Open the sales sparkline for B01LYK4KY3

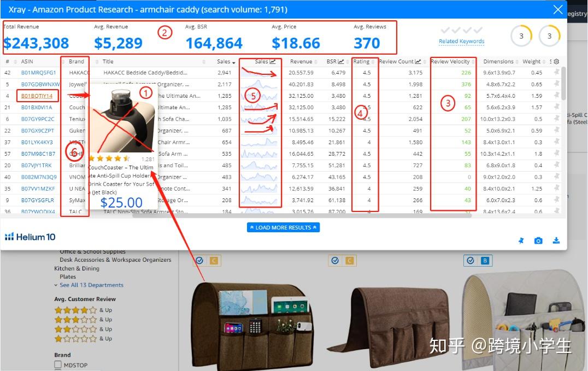tap(259, 142)
